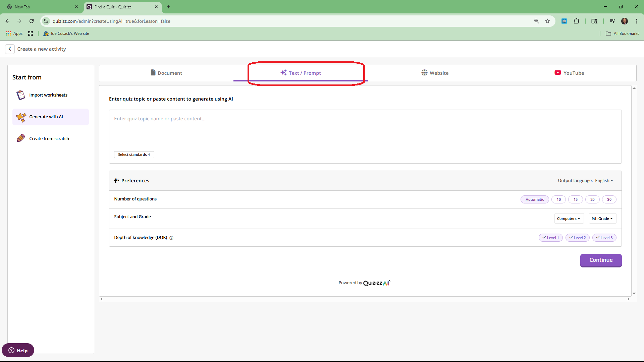Switch to the YouTube tab
644x362 pixels.
(569, 73)
